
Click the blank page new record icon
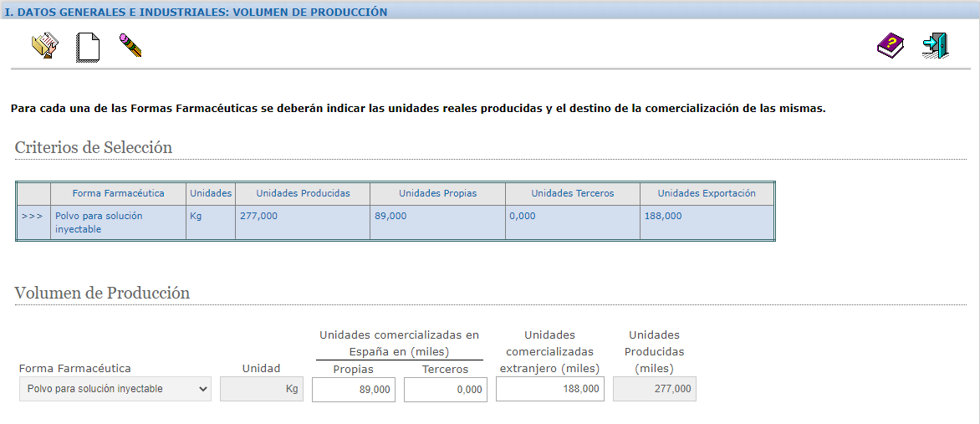coord(87,46)
